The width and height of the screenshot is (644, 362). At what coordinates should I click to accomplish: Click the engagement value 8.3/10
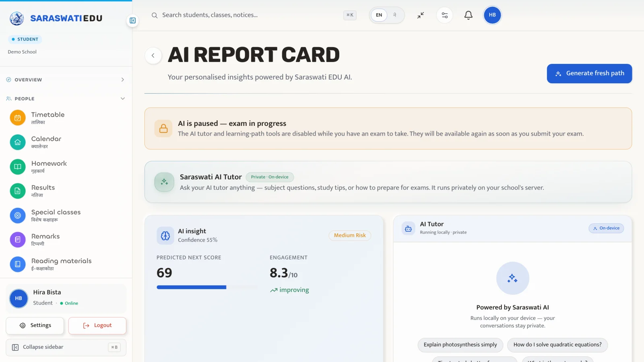pos(283,273)
